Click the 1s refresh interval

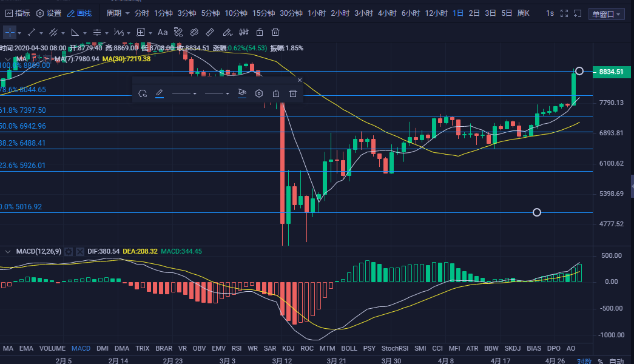pyautogui.click(x=550, y=13)
